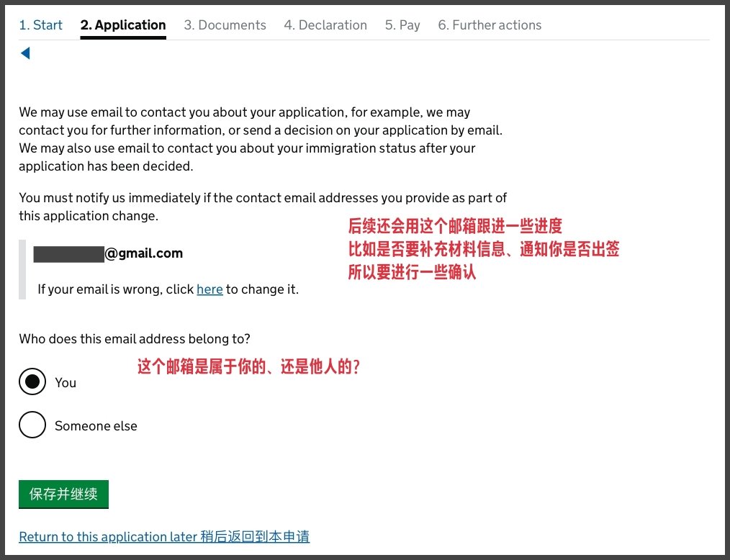The height and width of the screenshot is (560, 730).
Task: Click the 'You must notify us immediately' paragraph
Action: [263, 207]
